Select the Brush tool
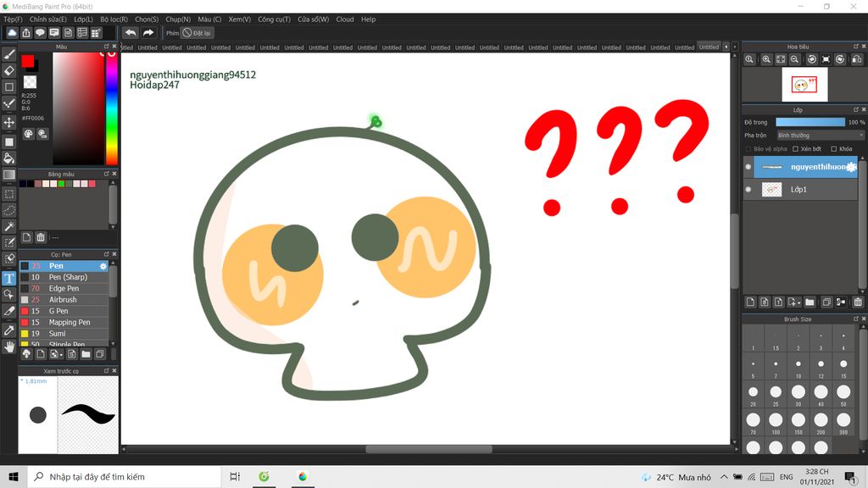The width and height of the screenshot is (868, 488). [x=8, y=54]
